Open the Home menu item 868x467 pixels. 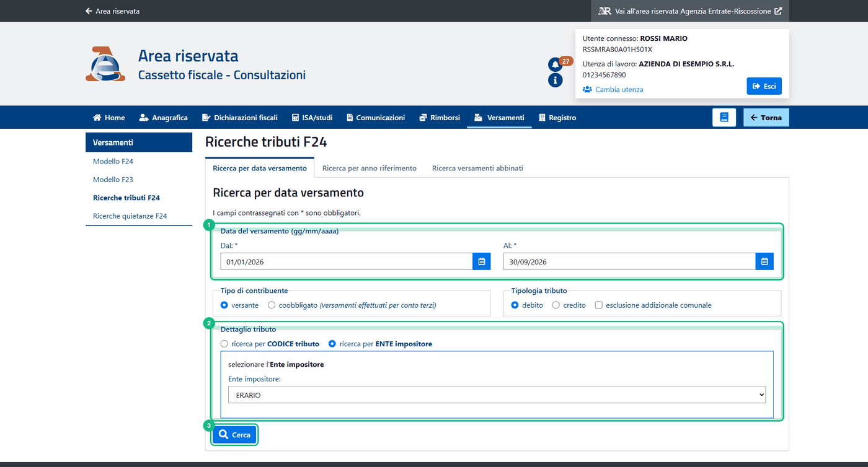tap(109, 118)
